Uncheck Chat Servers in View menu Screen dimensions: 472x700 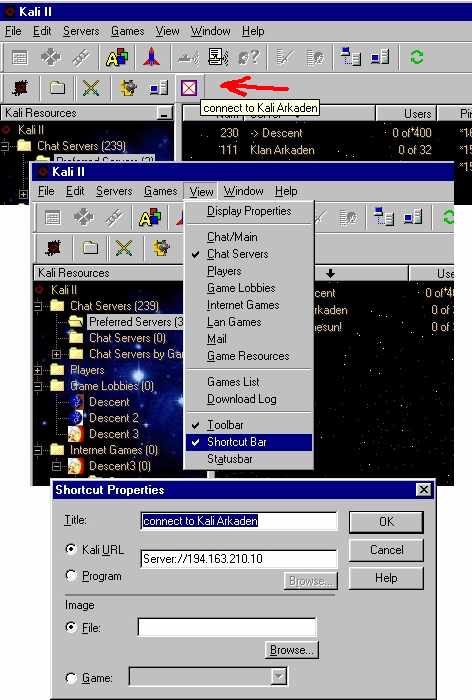click(x=249, y=254)
